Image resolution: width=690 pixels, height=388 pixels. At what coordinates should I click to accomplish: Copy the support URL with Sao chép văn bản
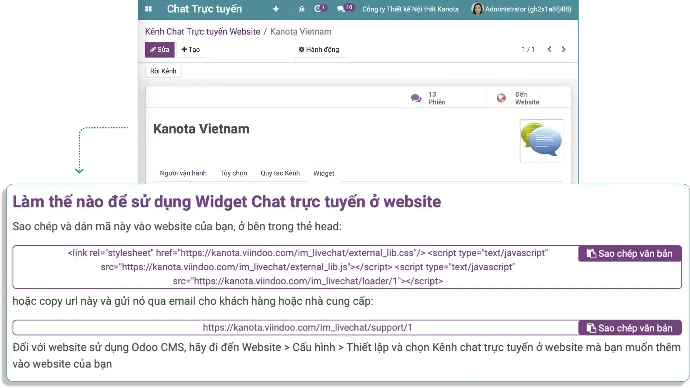click(630, 328)
